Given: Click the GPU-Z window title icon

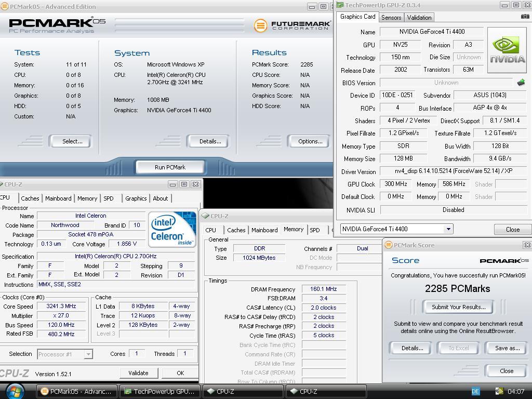Looking at the screenshot, I should click(x=340, y=5).
